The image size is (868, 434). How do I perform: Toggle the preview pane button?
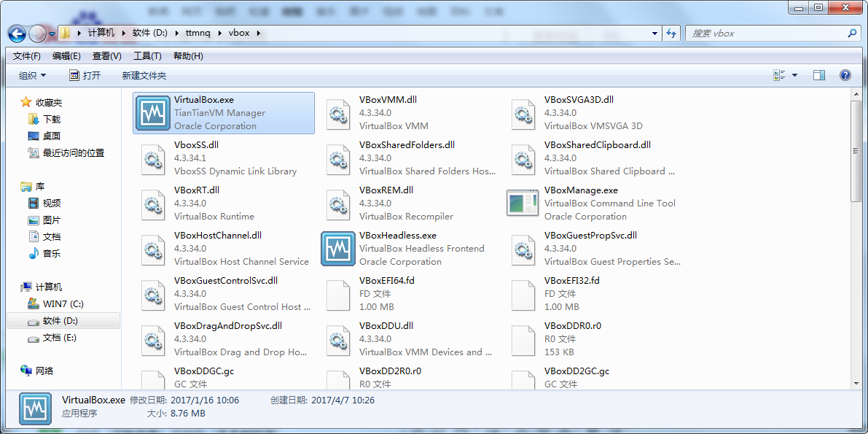click(x=819, y=75)
